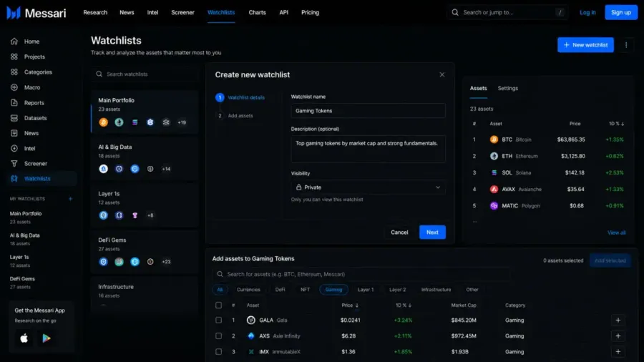This screenshot has height=362, width=644.
Task: Add a watchlist via My Watchlists plus icon
Action: click(70, 199)
